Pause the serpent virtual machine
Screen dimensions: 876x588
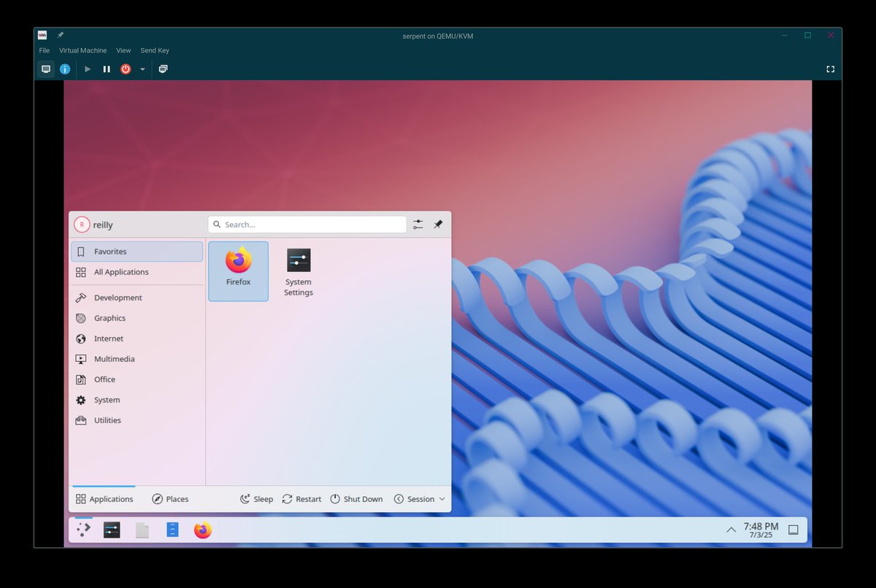click(106, 69)
